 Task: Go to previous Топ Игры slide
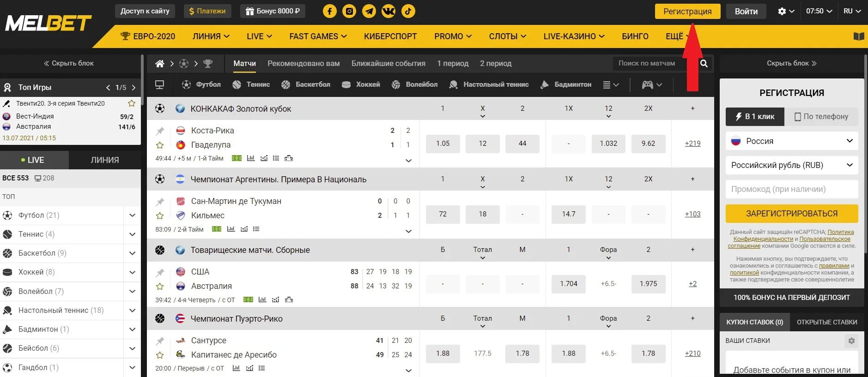108,88
